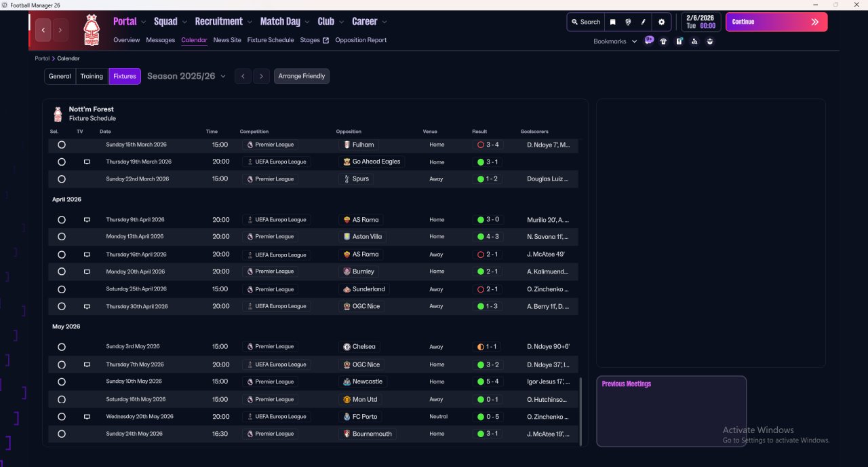Click the Newcastle club badge
868x467 pixels.
[x=347, y=381]
